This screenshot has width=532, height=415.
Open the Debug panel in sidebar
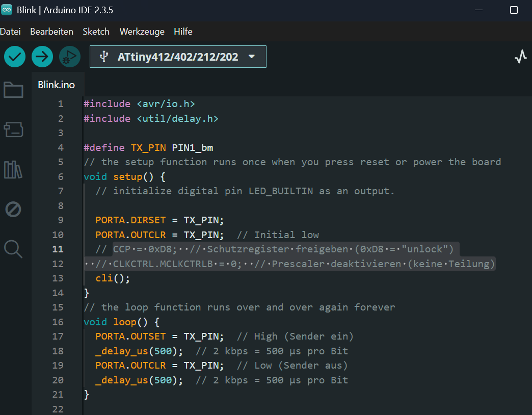click(13, 209)
